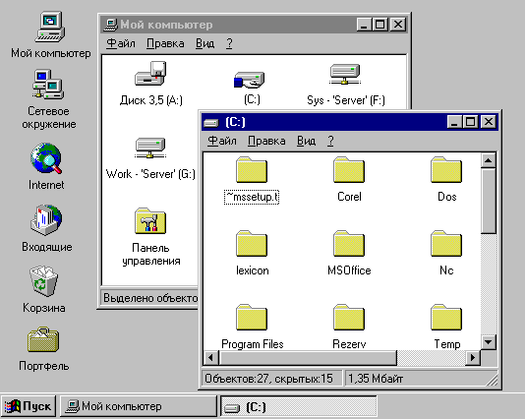This screenshot has width=526, height=420.
Task: Select the Портфель briefcase desktop icon
Action: coord(43,339)
